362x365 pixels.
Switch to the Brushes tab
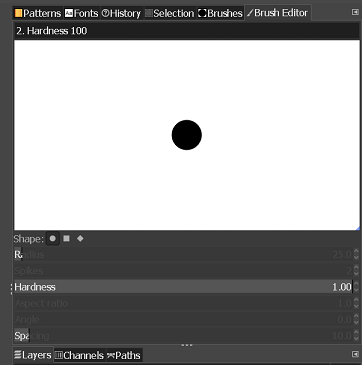pyautogui.click(x=220, y=13)
